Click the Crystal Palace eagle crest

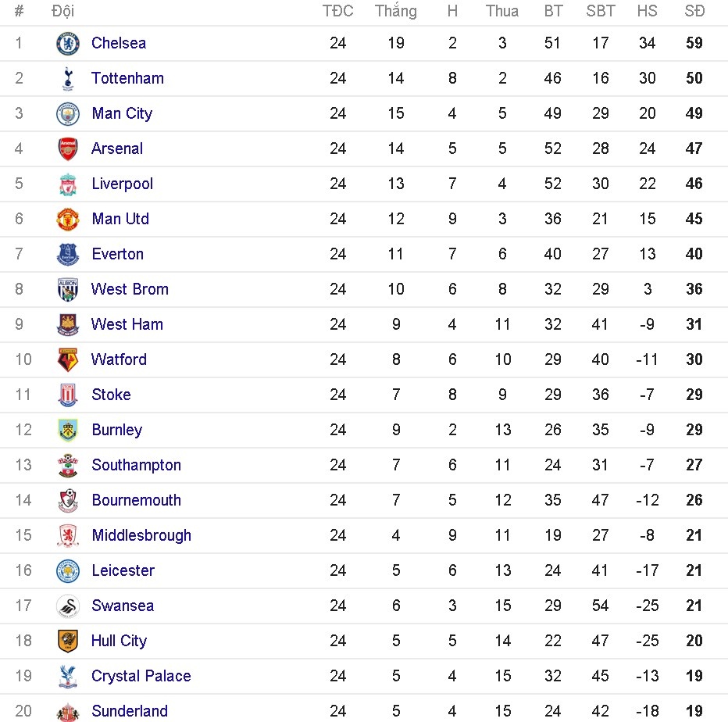(68, 676)
